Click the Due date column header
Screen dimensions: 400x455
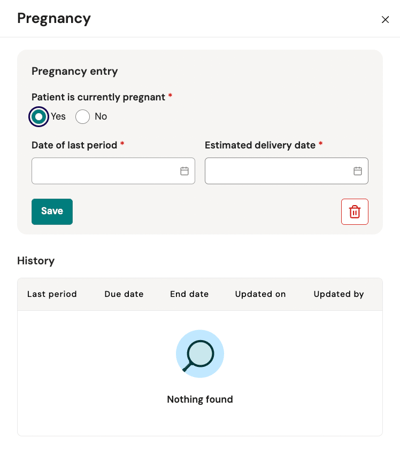(124, 294)
